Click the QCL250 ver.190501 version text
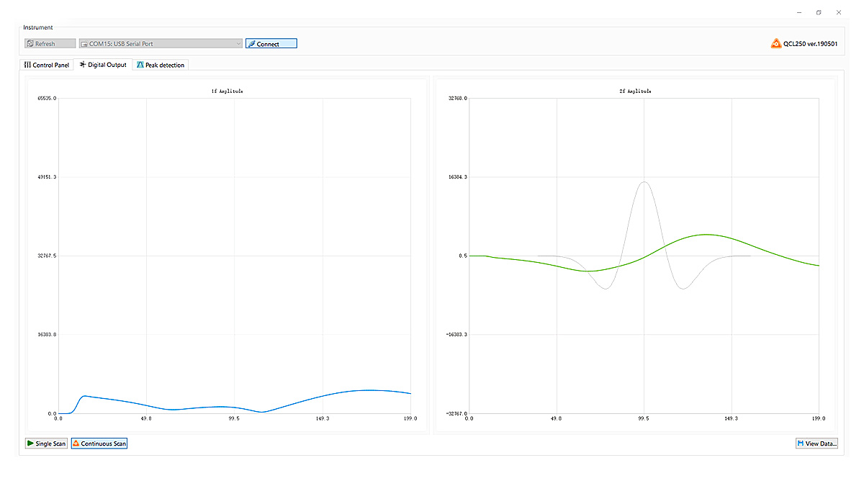864x504 pixels. [x=810, y=44]
